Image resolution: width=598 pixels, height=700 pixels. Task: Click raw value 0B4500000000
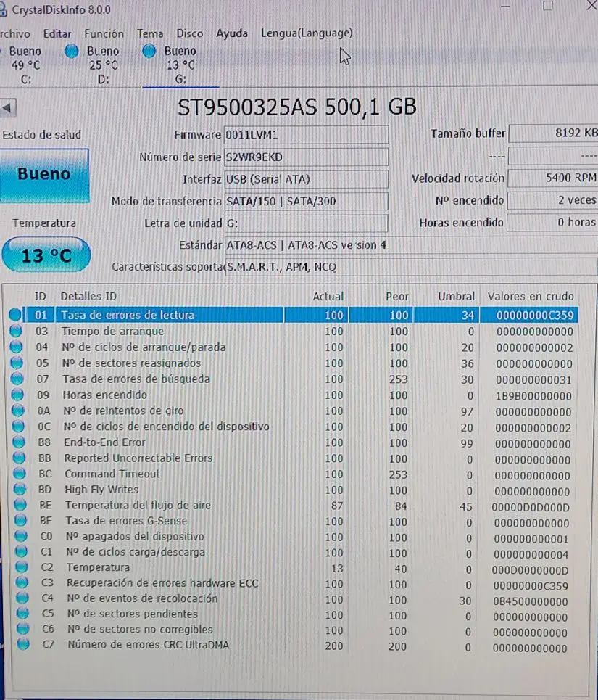(530, 602)
